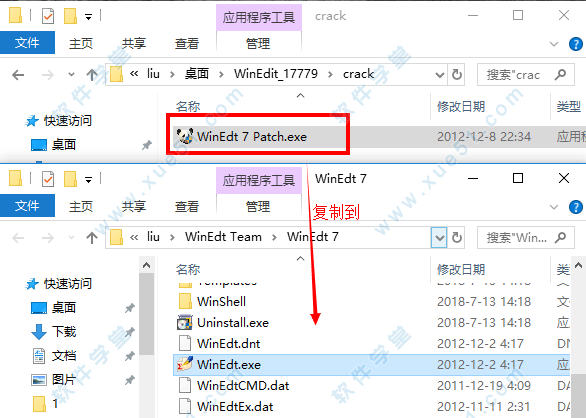This screenshot has height=418, width=586.
Task: Open quick access toolbar dropdown in WinEdt 7 window
Action: point(89,181)
